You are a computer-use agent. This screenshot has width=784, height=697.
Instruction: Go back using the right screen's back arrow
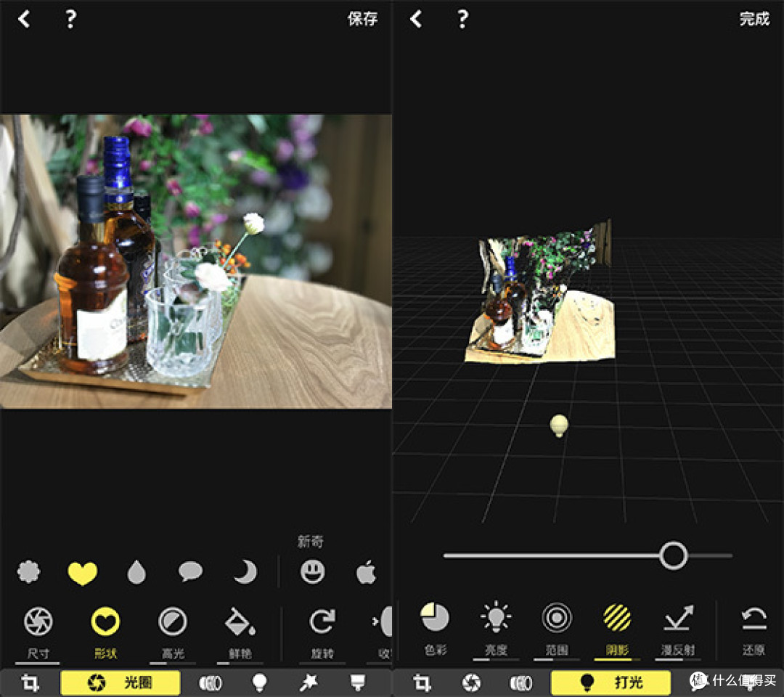click(x=416, y=19)
